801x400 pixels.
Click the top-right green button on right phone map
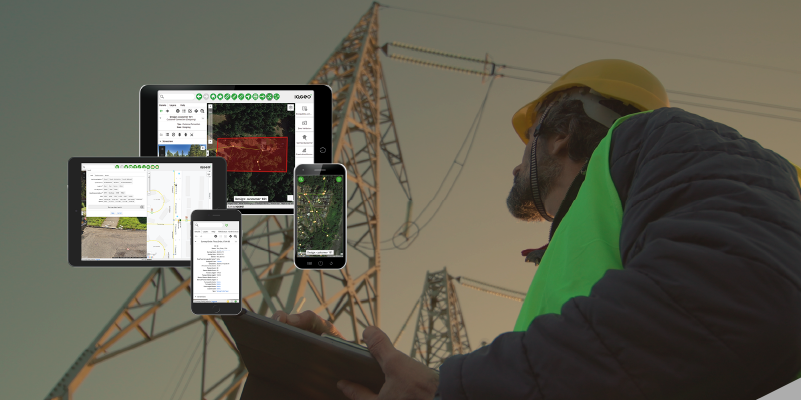click(x=339, y=179)
